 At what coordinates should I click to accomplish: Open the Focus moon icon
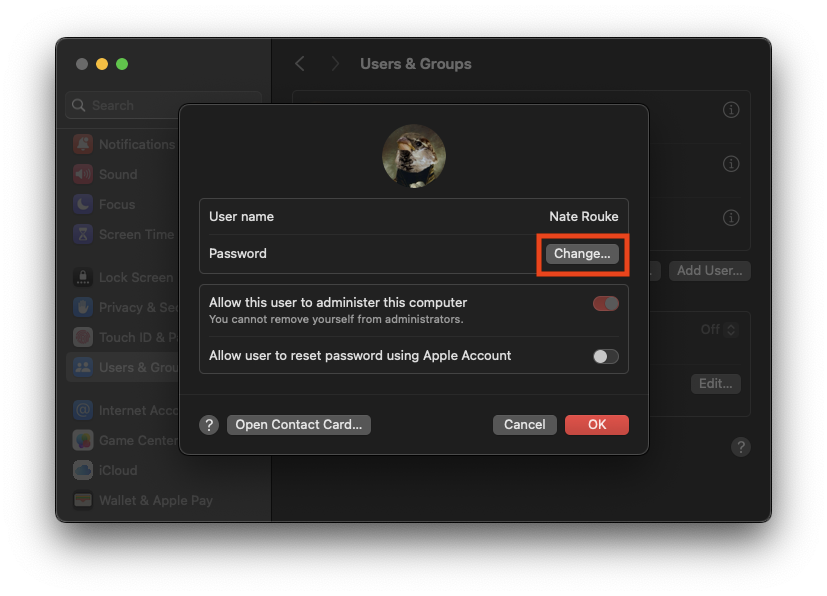pos(83,204)
